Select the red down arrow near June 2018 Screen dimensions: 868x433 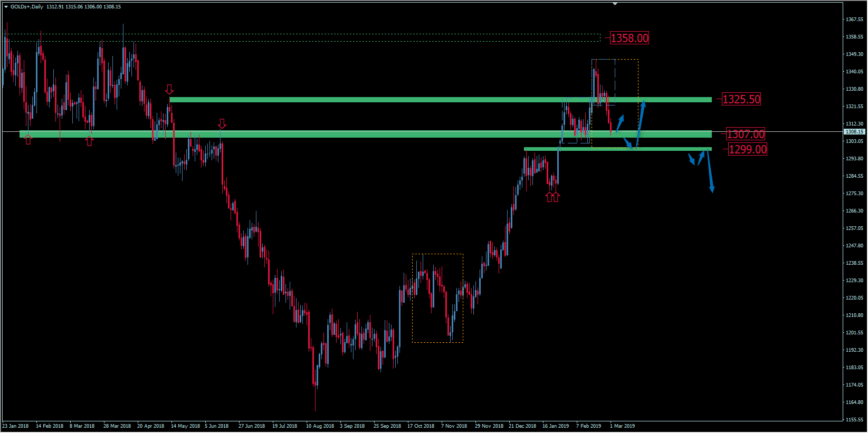click(x=222, y=124)
